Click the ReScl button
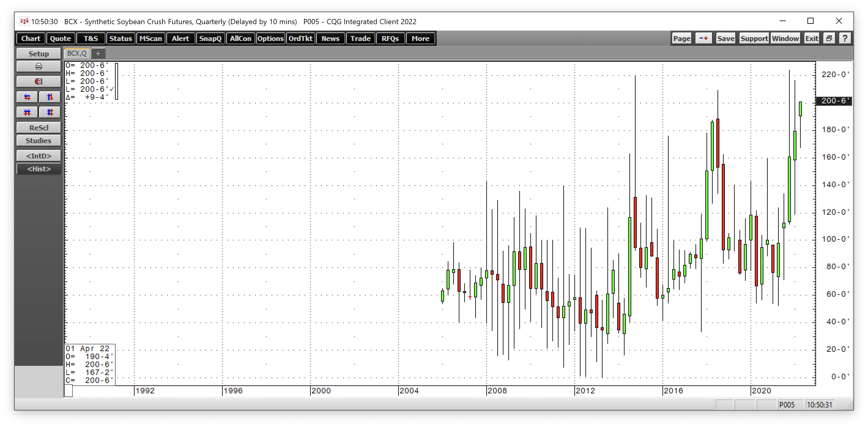Viewport: 868px width, 427px height. coord(39,128)
